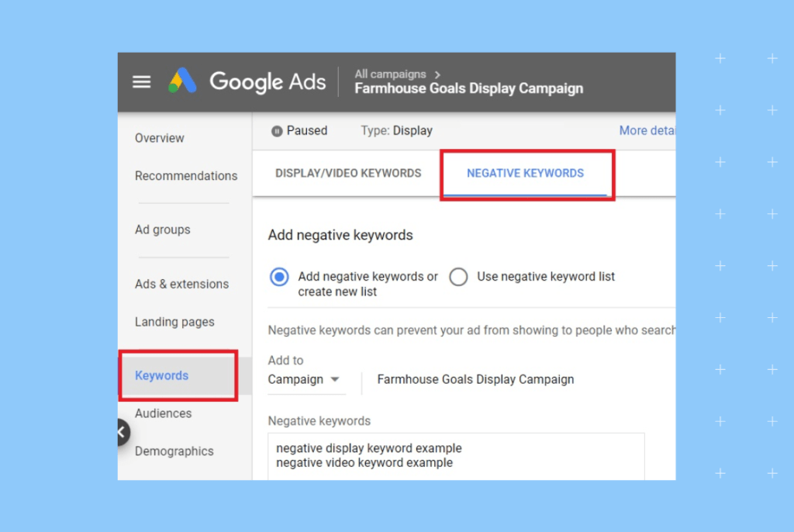Open the Recommendations page
Screen dimensions: 794x532
click(186, 176)
